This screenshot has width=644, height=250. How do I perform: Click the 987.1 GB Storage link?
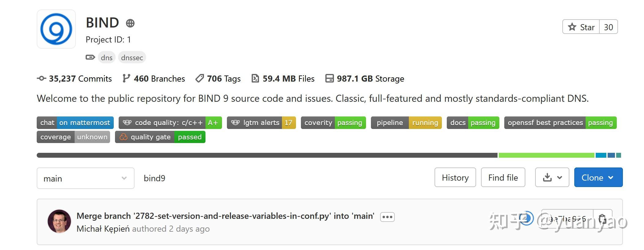(365, 79)
